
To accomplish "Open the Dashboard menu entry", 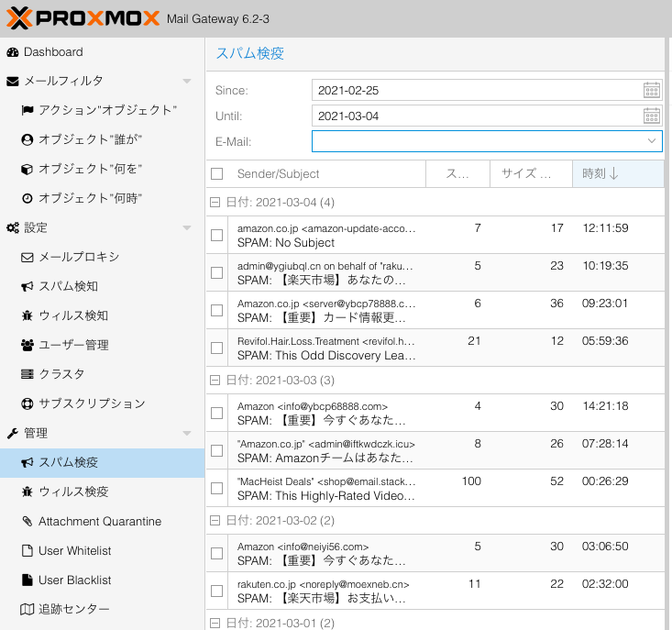I will pyautogui.click(x=102, y=52).
